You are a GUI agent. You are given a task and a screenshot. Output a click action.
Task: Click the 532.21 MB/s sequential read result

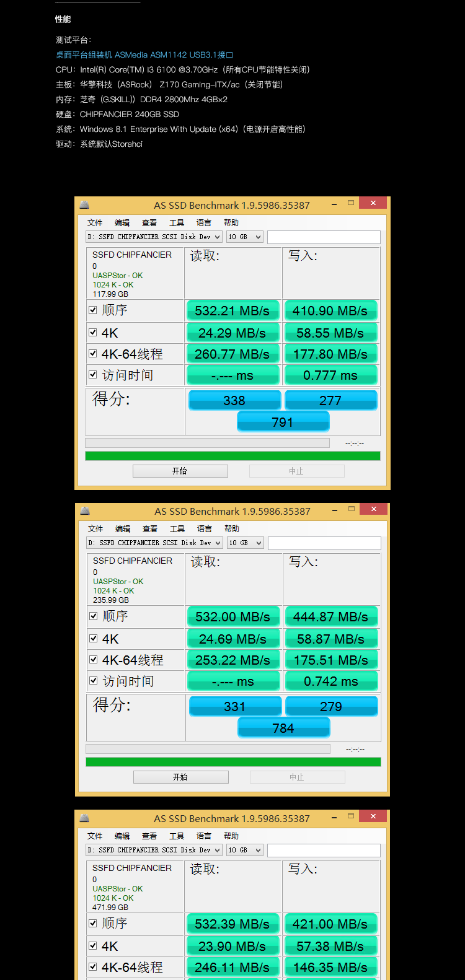point(232,310)
